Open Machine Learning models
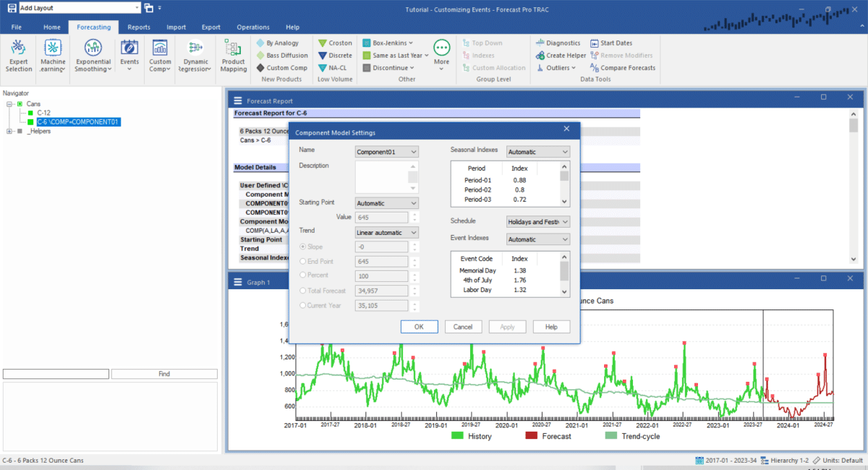Viewport: 868px width, 470px height. coord(54,55)
